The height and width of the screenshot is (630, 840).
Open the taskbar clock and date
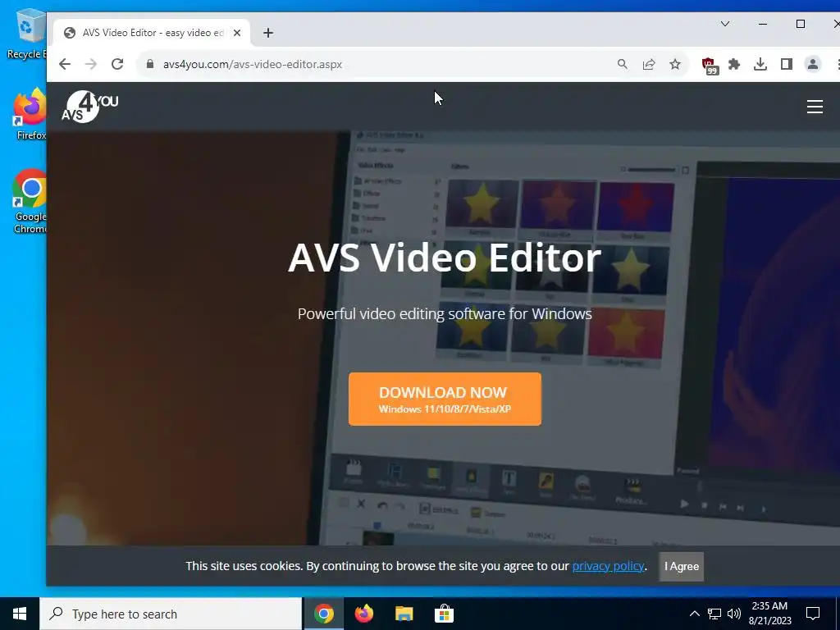pyautogui.click(x=769, y=614)
